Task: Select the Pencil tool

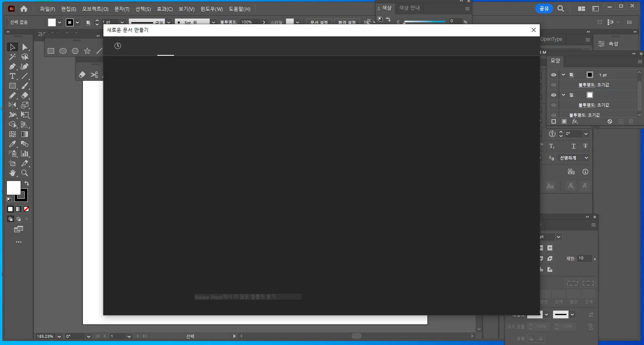Action: (x=12, y=96)
